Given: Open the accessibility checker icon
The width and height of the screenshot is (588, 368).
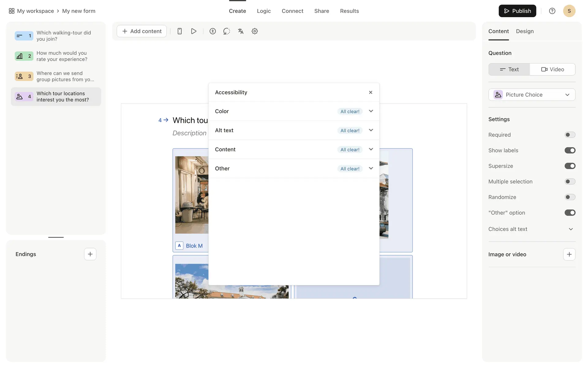Looking at the screenshot, I should coord(213,31).
